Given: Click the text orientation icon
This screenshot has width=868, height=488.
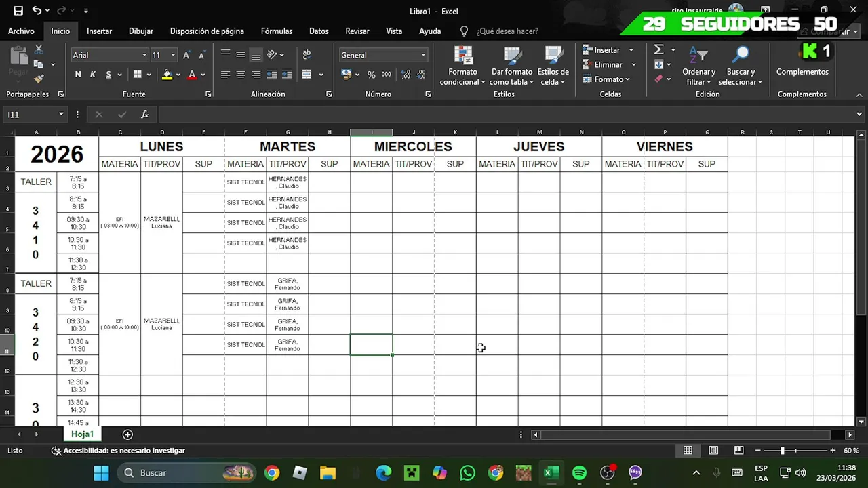Looking at the screenshot, I should [272, 55].
